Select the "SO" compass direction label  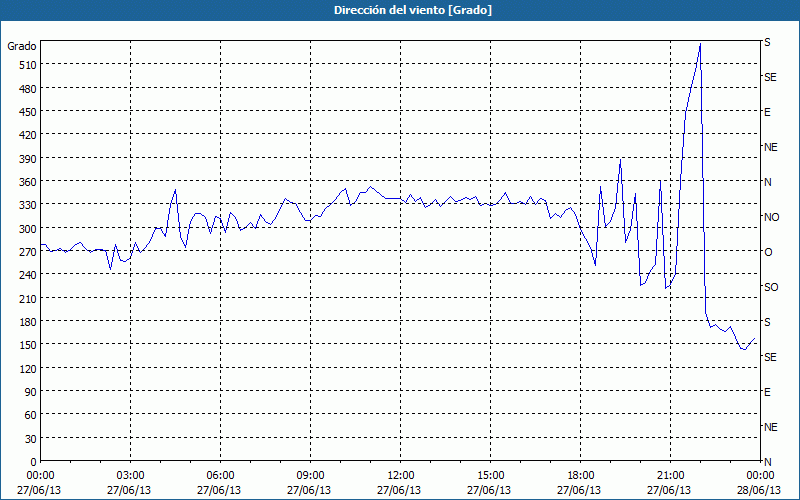(x=771, y=287)
